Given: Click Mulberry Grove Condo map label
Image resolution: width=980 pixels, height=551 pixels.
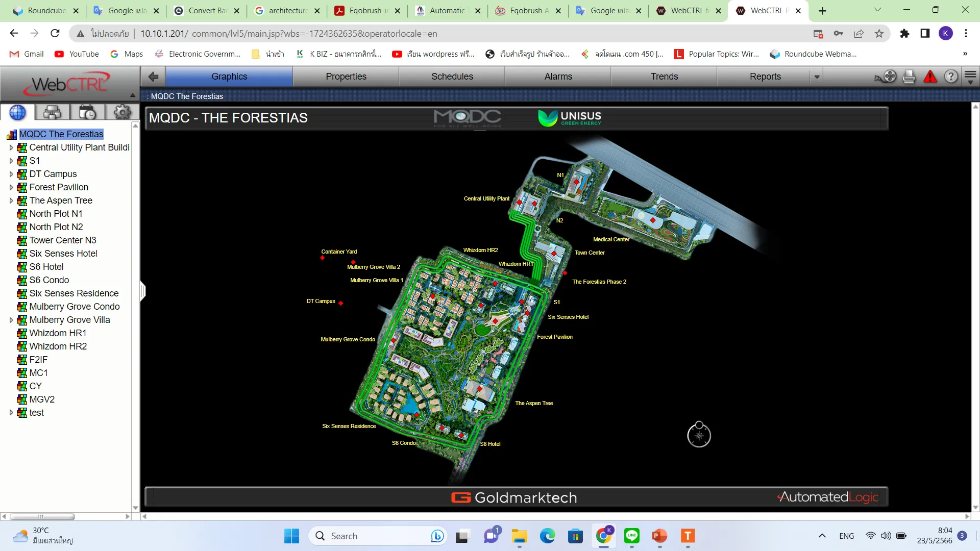Looking at the screenshot, I should tap(348, 340).
